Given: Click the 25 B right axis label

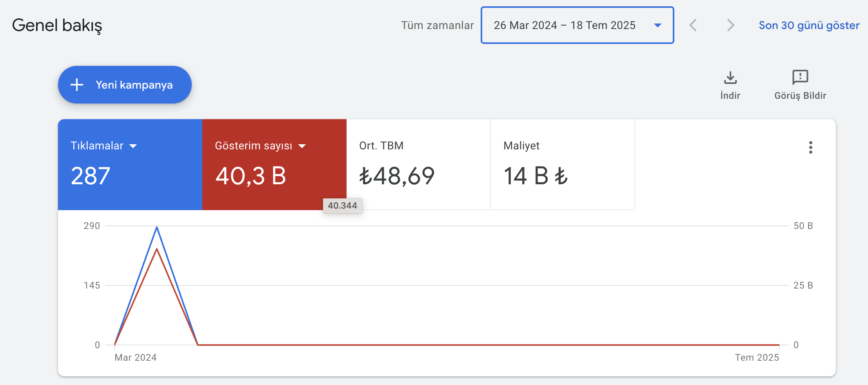Looking at the screenshot, I should (x=803, y=285).
